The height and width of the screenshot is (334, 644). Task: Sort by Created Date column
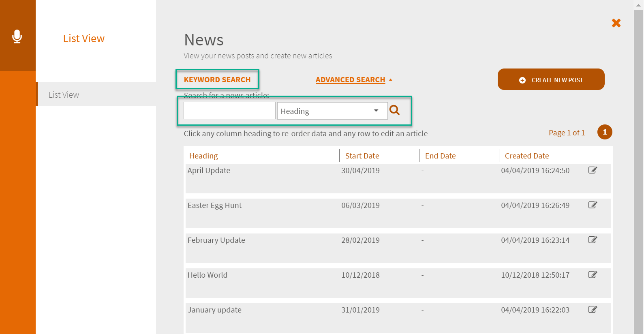[x=527, y=156]
